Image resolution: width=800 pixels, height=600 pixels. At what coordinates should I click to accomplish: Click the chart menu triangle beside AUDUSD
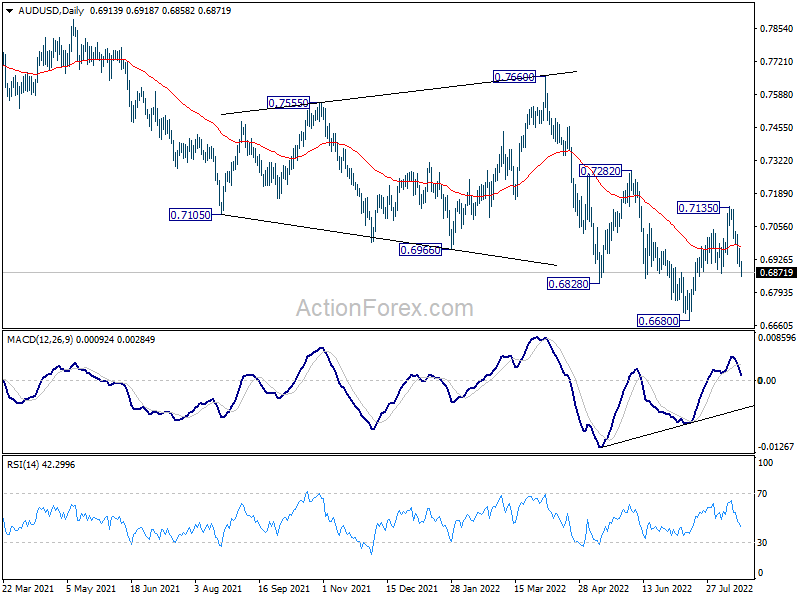coord(10,11)
